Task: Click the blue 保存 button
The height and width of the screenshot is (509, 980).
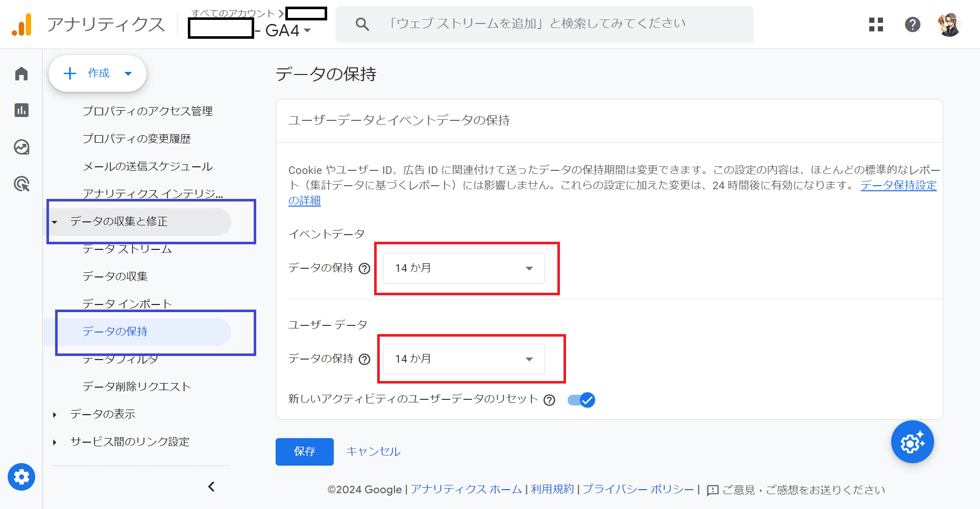Action: click(304, 452)
